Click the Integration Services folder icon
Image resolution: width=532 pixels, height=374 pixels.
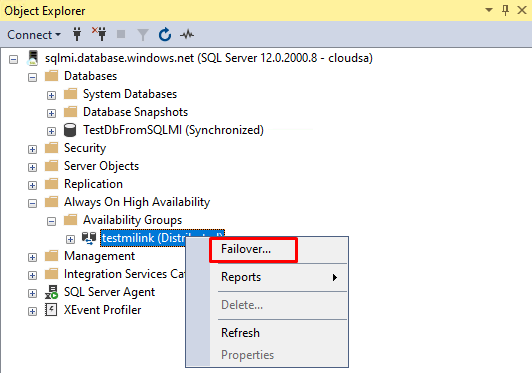[x=52, y=274]
